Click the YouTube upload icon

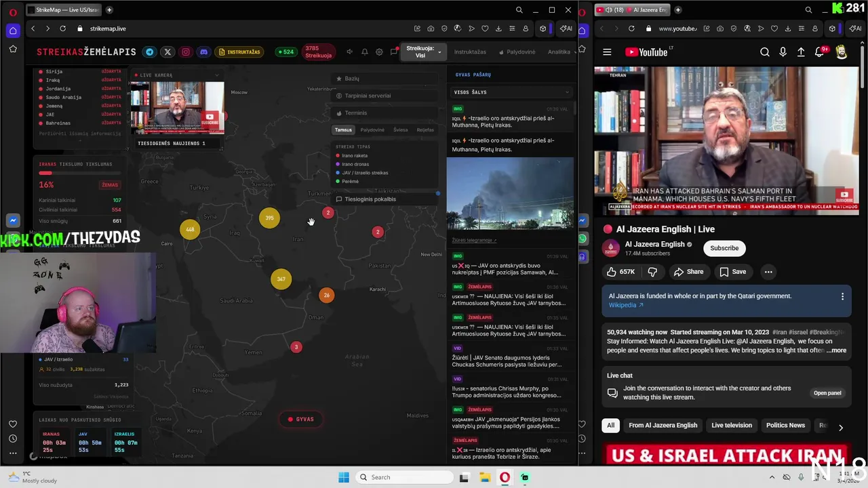click(x=801, y=52)
